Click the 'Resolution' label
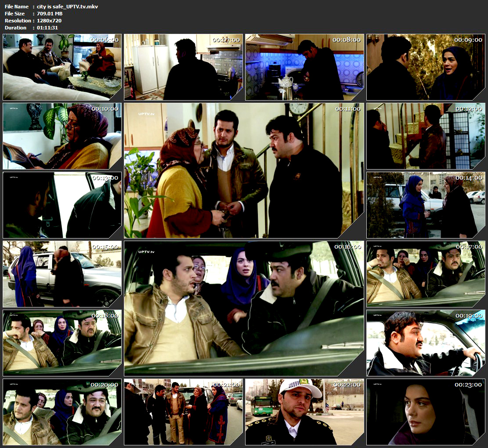Image resolution: width=488 pixels, height=448 pixels. tap(18, 21)
